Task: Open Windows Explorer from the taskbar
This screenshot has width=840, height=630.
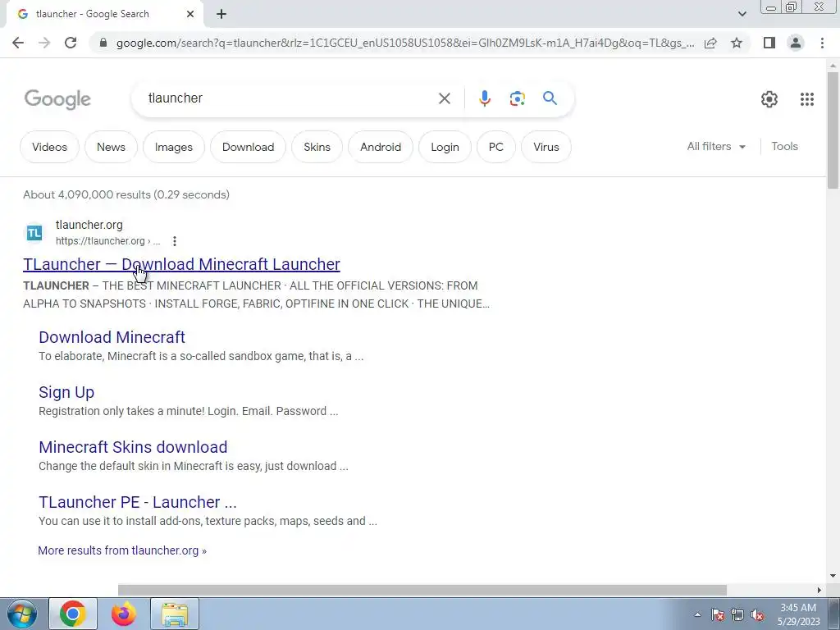Action: [x=175, y=614]
